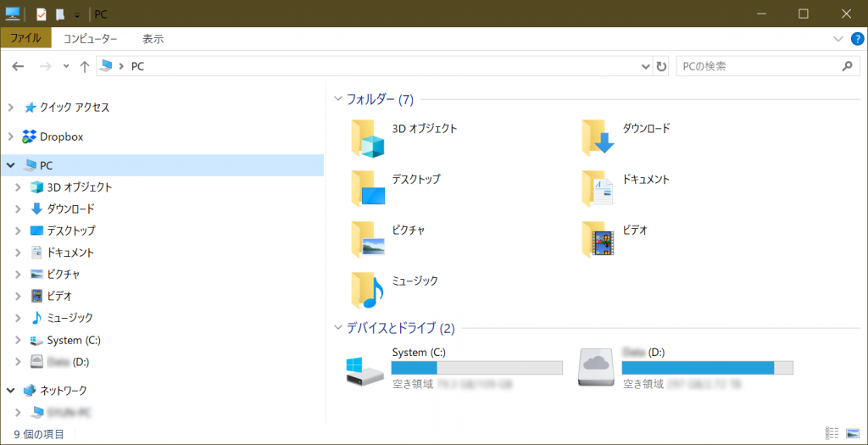Click the refresh button beside address bar
868x445 pixels.
[661, 66]
